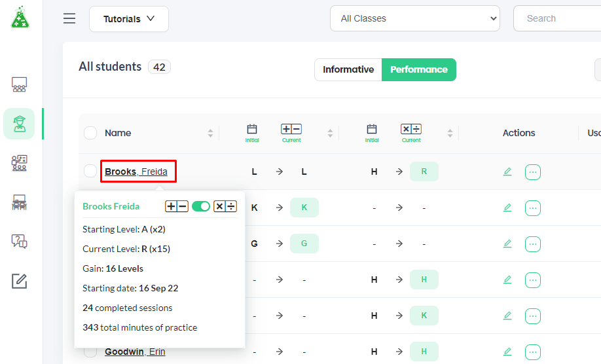
Task: Open the hamburger menu
Action: (69, 18)
